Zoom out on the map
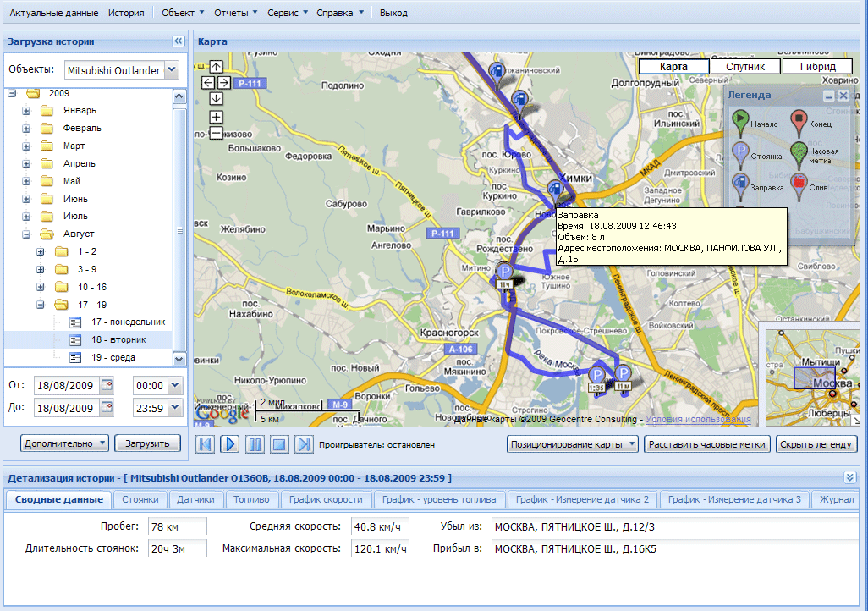Image resolution: width=868 pixels, height=611 pixels. [x=217, y=133]
